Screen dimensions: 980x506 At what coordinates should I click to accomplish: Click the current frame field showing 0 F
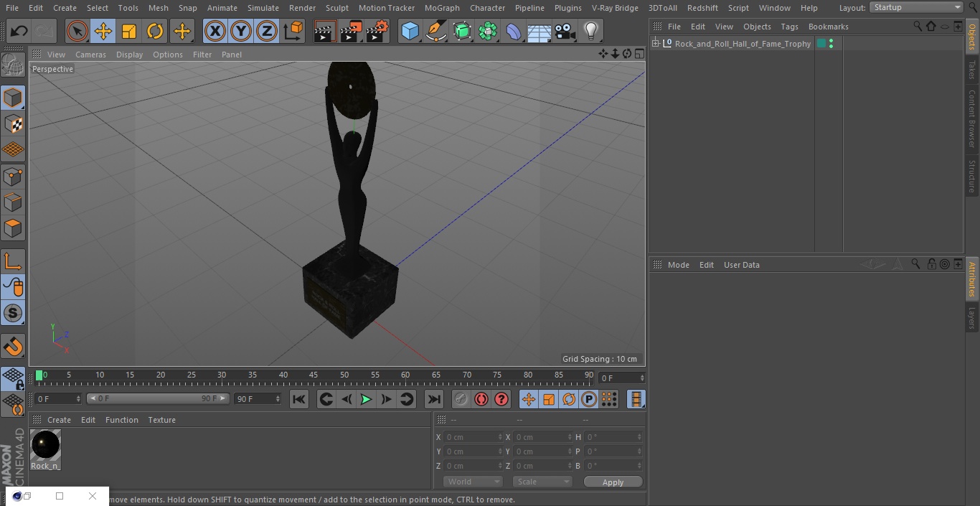click(58, 398)
